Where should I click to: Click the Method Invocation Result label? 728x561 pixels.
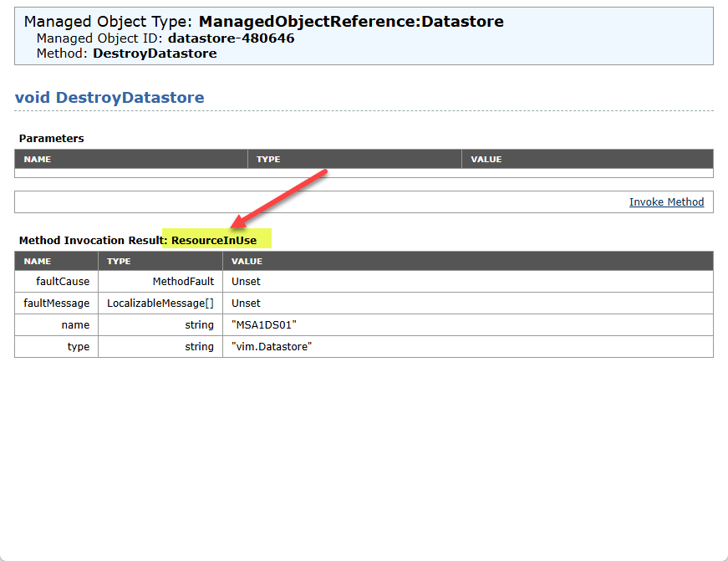[90, 241]
